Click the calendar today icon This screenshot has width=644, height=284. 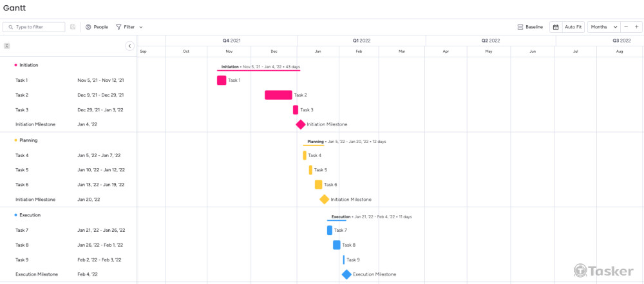pyautogui.click(x=556, y=27)
